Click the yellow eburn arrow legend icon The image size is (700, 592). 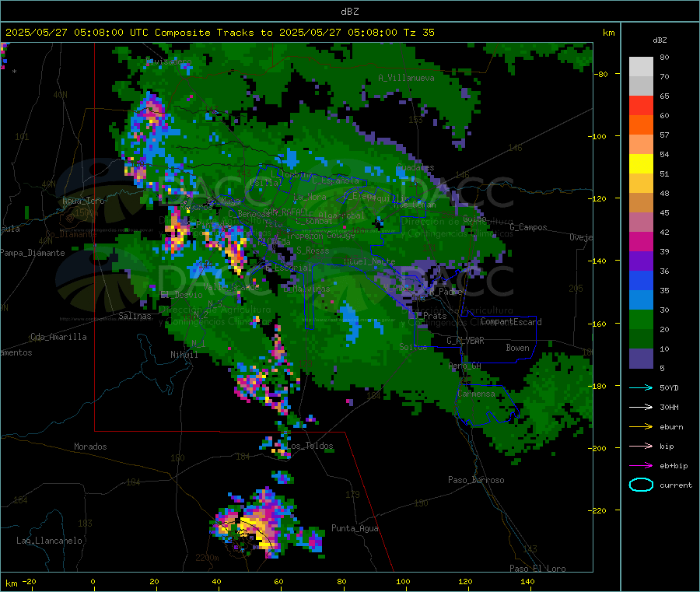point(641,426)
